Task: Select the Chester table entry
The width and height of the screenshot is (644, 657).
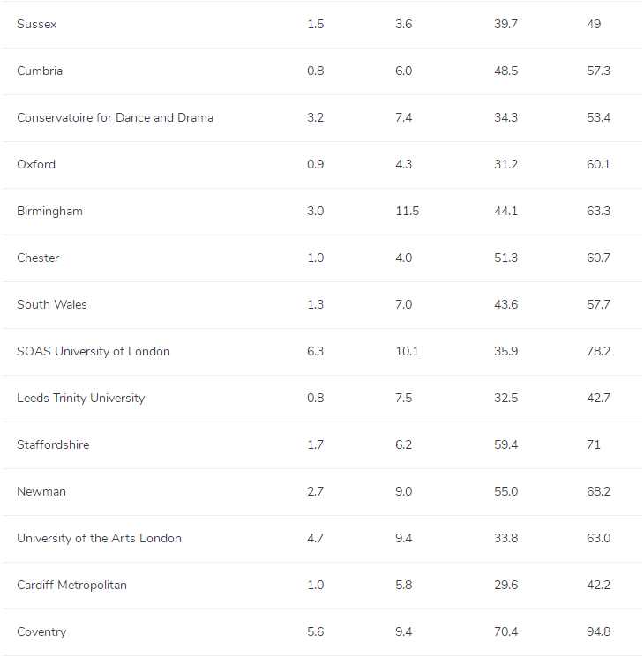Action: pos(38,258)
